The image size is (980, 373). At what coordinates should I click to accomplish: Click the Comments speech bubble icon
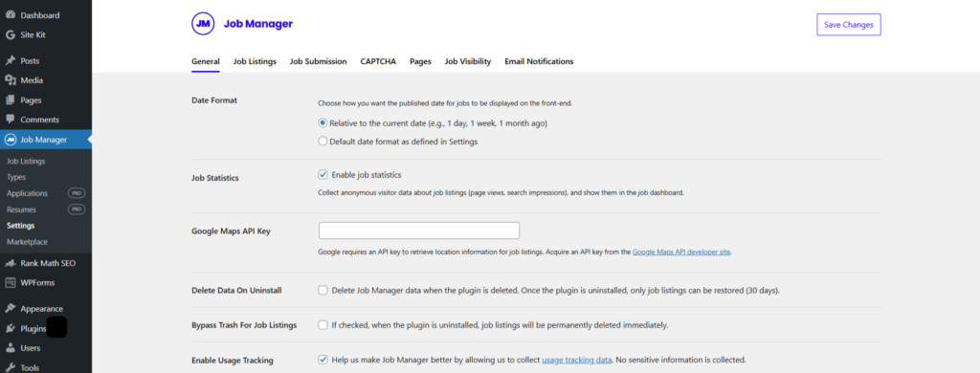(10, 120)
